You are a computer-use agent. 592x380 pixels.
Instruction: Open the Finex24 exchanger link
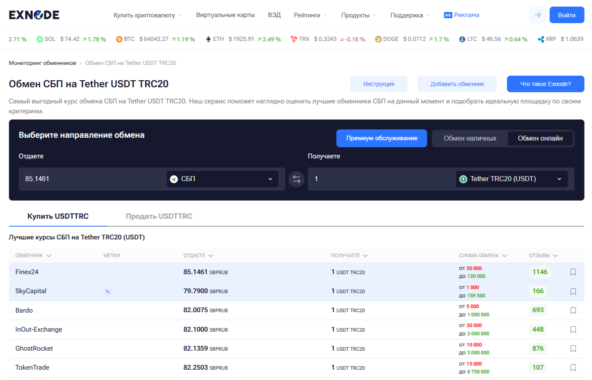tap(27, 272)
